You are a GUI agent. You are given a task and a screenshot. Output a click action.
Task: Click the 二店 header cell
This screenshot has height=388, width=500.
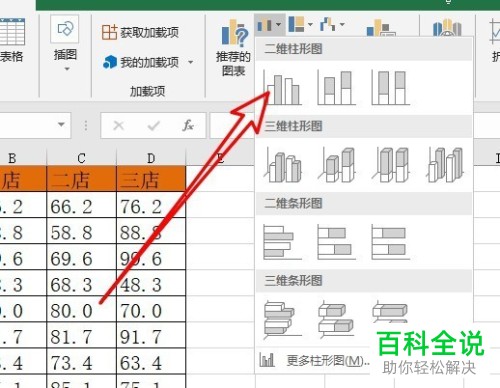point(82,179)
